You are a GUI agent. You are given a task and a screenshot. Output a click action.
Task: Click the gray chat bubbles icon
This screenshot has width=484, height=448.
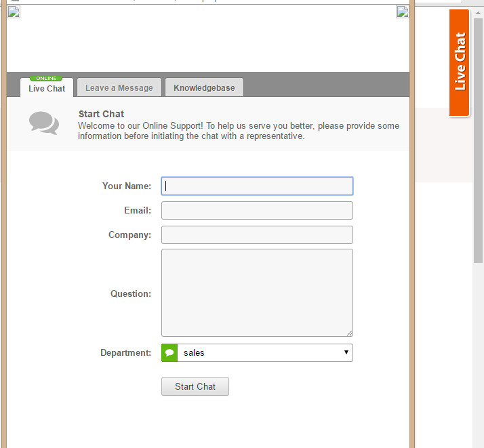pyautogui.click(x=44, y=123)
